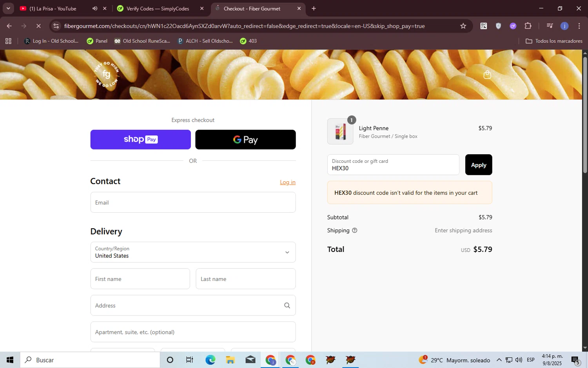
Task: Click the page vertical scrollbar
Action: point(585,115)
